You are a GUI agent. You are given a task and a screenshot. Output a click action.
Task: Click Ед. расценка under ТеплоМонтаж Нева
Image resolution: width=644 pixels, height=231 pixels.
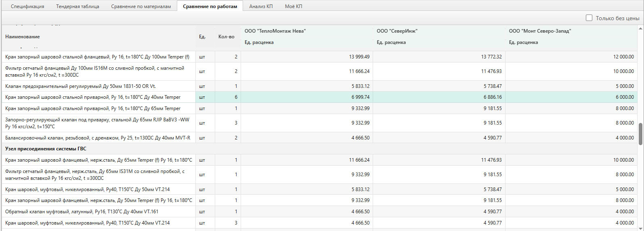click(259, 42)
